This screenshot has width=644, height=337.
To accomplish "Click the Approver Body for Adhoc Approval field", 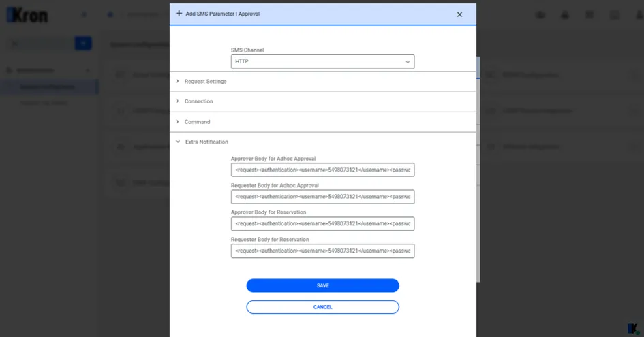I will 322,170.
